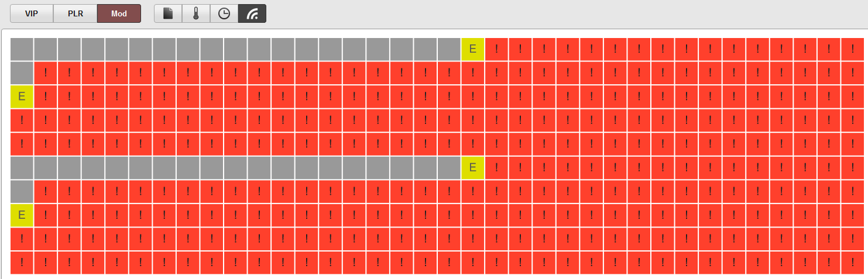Open the clock time view

224,13
